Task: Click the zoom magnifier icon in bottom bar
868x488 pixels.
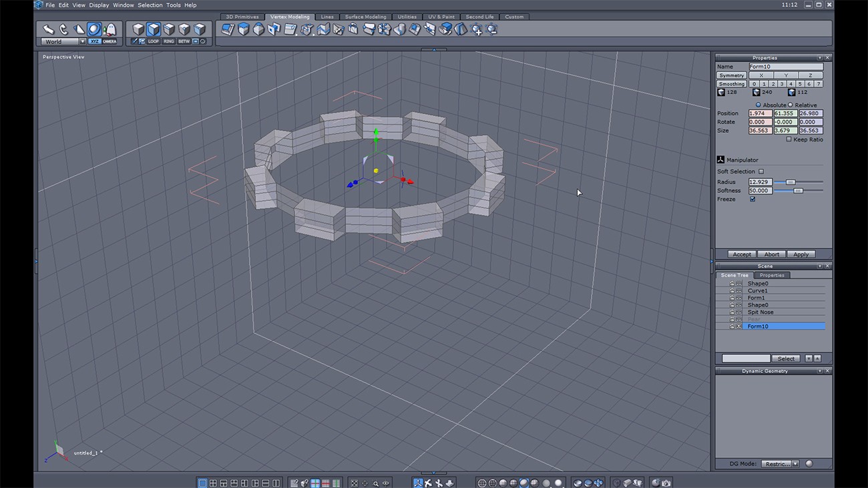Action: coord(375,483)
